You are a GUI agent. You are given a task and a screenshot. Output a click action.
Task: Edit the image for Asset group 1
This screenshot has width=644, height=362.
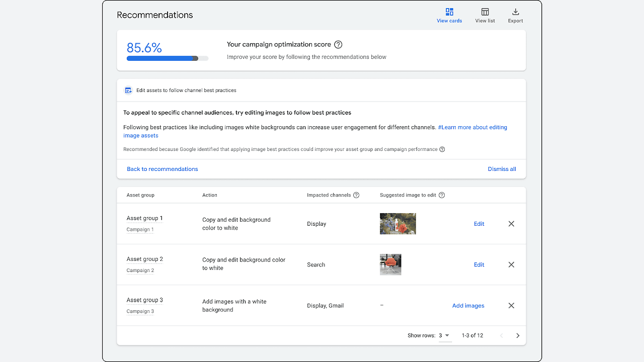click(x=479, y=224)
